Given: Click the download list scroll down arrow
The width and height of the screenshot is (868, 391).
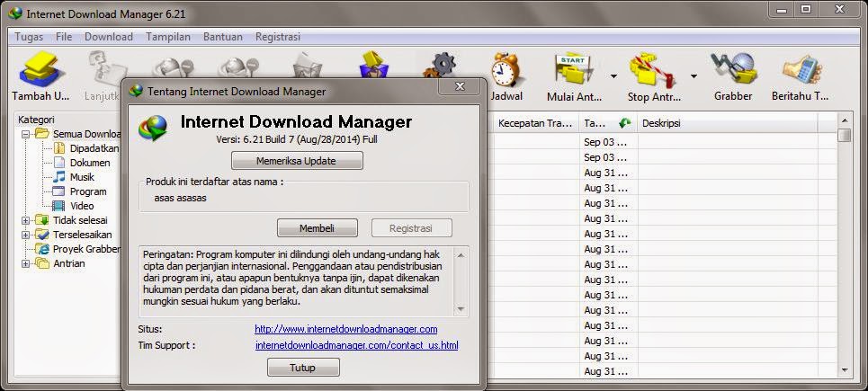Looking at the screenshot, I should click(845, 370).
